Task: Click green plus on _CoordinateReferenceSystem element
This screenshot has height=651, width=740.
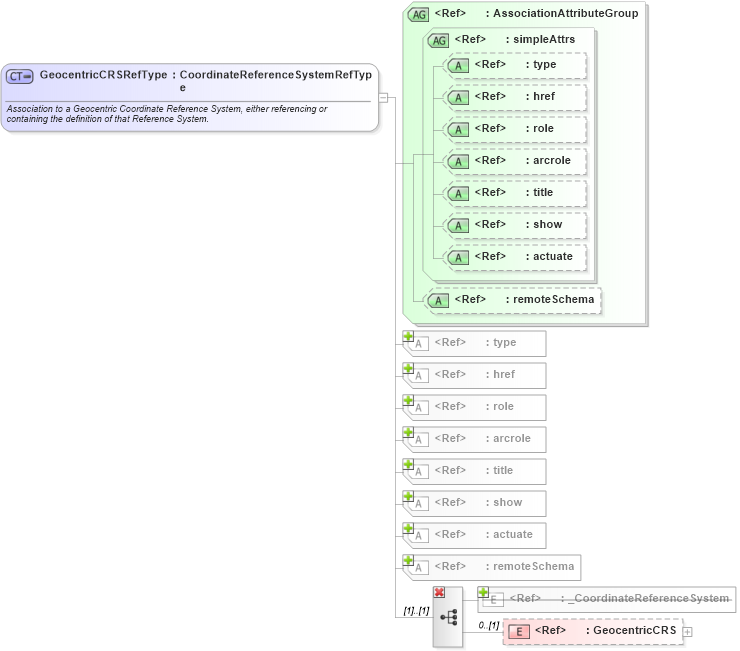Action: coord(483,592)
